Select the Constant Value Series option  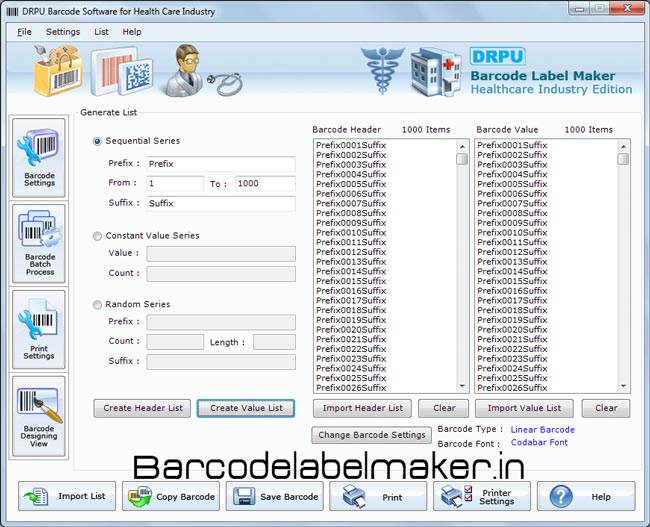click(97, 236)
